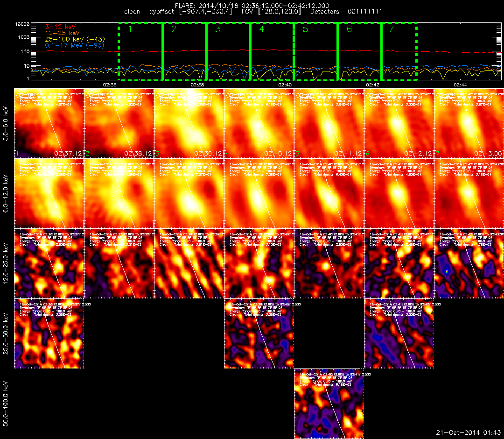Image resolution: width=504 pixels, height=439 pixels.
Task: Open the 3.0-6.0 keV image ending 02:38:12
Action: click(119, 123)
